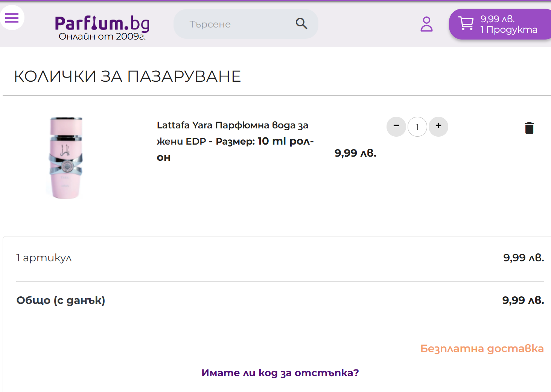
Task: Click the 'Безплатна доставка' text
Action: point(482,348)
